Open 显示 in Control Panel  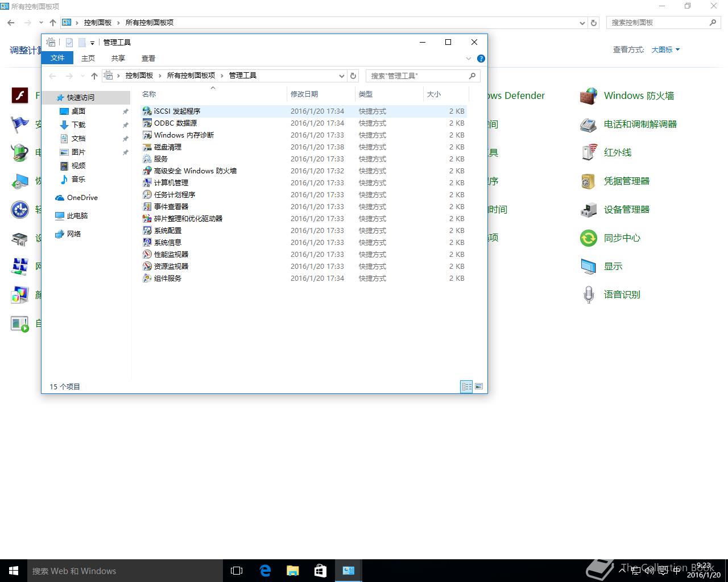[x=601, y=266]
